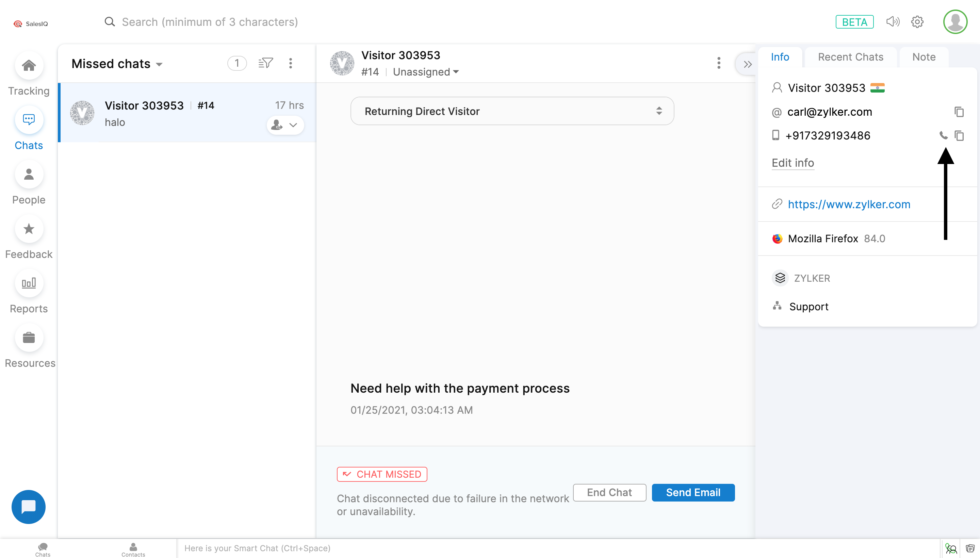Expand Returning Direct Visitor selector
Viewport: 980px width, 558px height.
(x=512, y=111)
